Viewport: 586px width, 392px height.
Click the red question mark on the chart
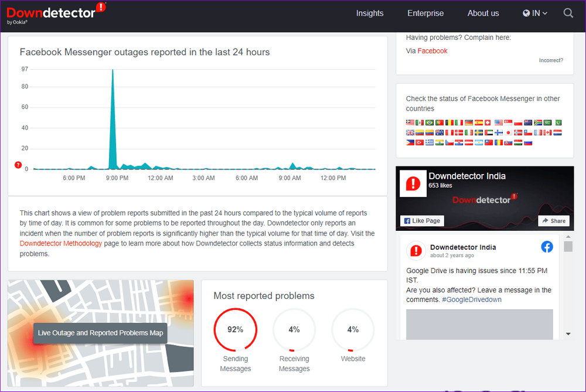[x=18, y=165]
